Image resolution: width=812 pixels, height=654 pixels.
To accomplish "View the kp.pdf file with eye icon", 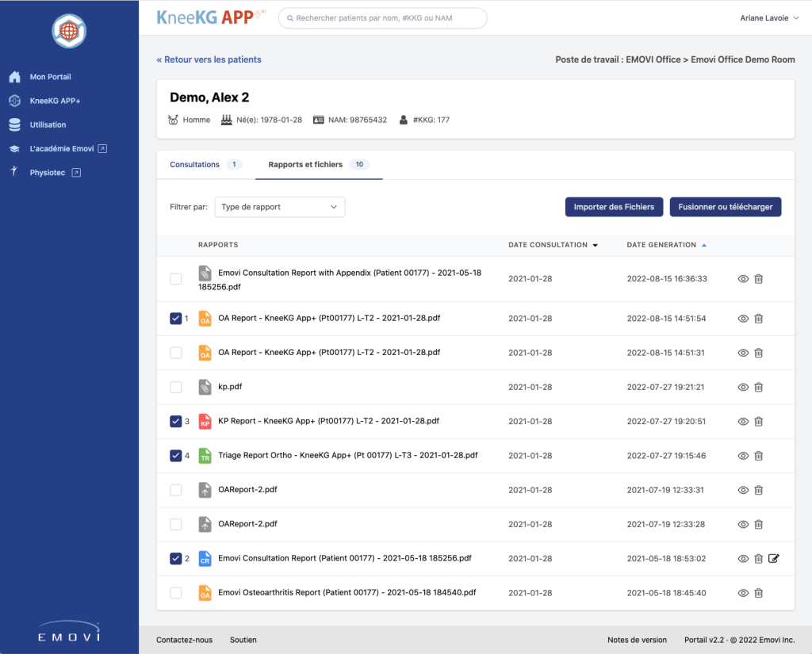I will click(743, 387).
